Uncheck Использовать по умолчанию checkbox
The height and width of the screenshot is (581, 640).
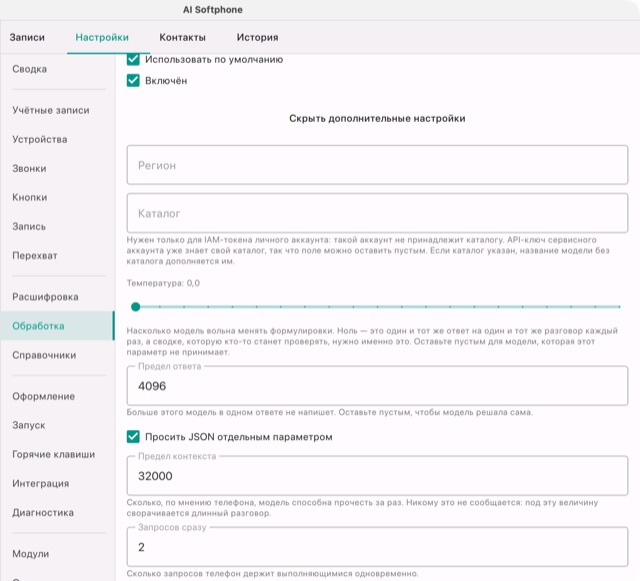[133, 59]
